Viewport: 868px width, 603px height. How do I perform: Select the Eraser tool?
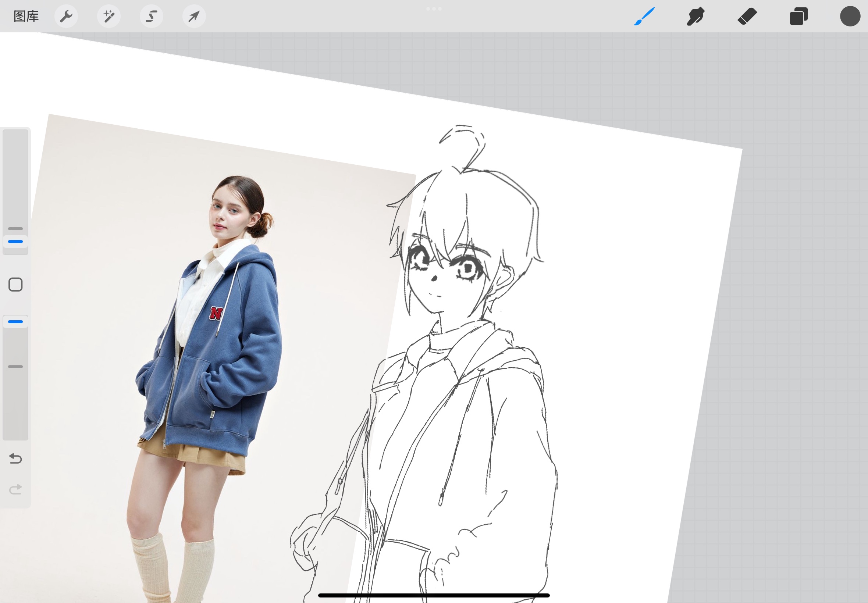coord(747,16)
